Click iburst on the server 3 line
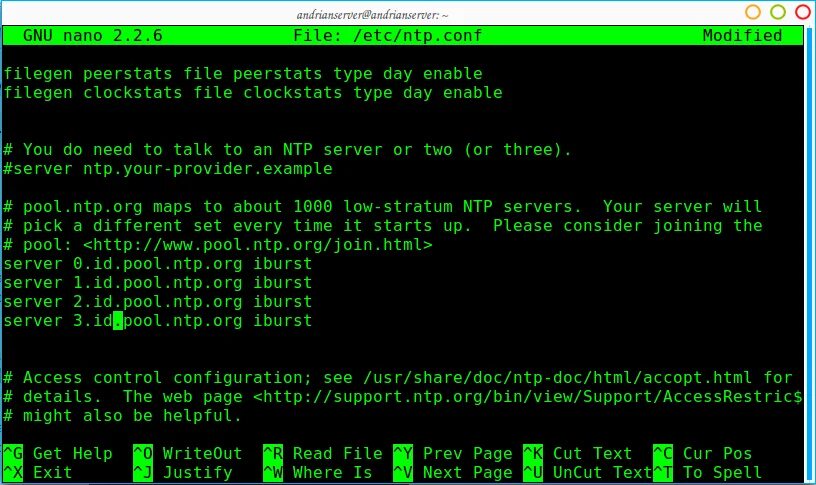This screenshot has width=816, height=485. (283, 321)
